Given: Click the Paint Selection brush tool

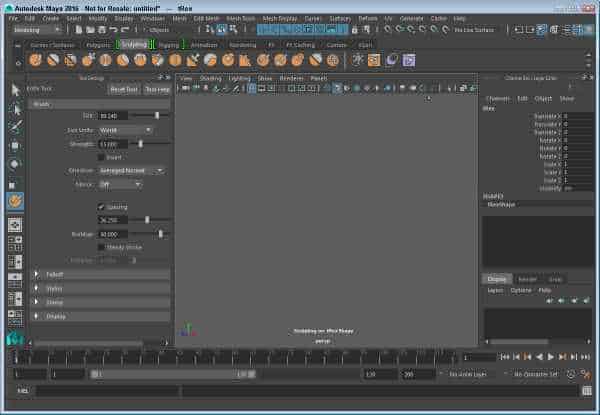Looking at the screenshot, I should pyautogui.click(x=15, y=127).
